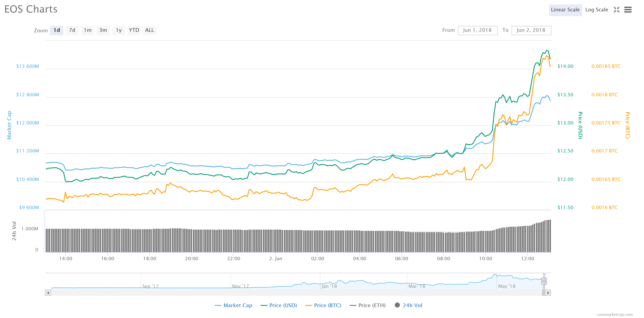
Task: Toggle Market Cap series in legend
Action: pyautogui.click(x=233, y=305)
